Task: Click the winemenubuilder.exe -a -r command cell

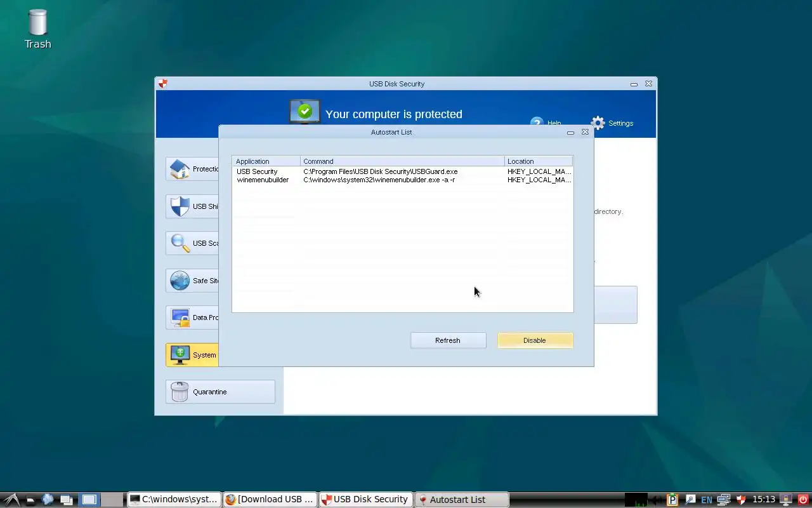Action: tap(379, 180)
